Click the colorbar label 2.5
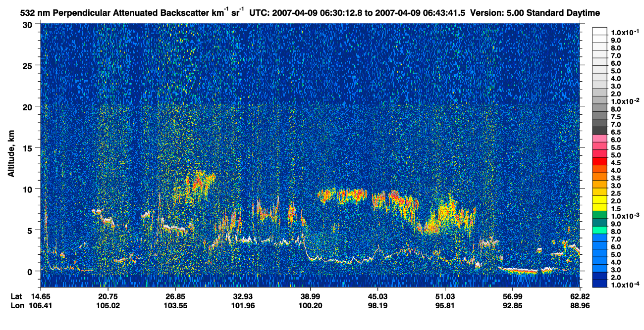644x330 pixels. pos(616,192)
